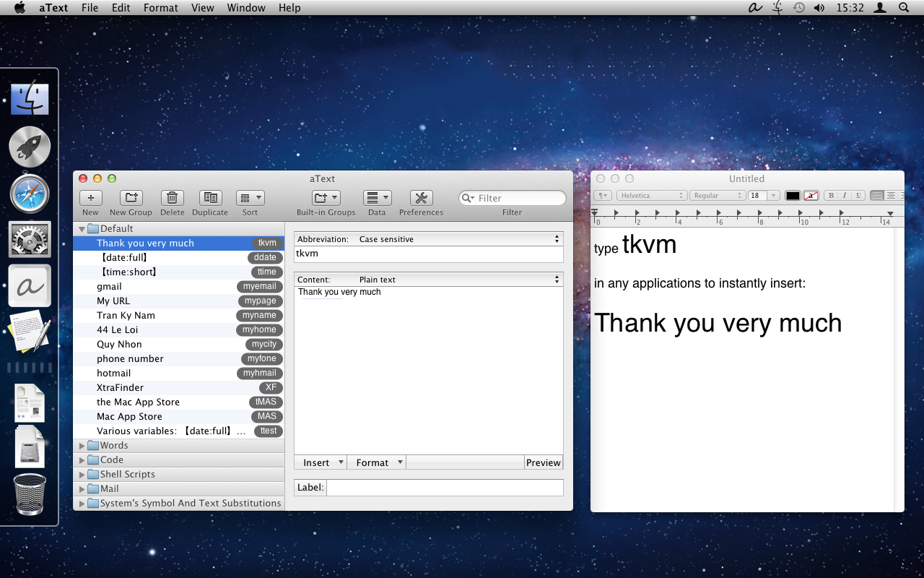Open the Insert pull-down menu
This screenshot has height=578, width=924.
(321, 462)
